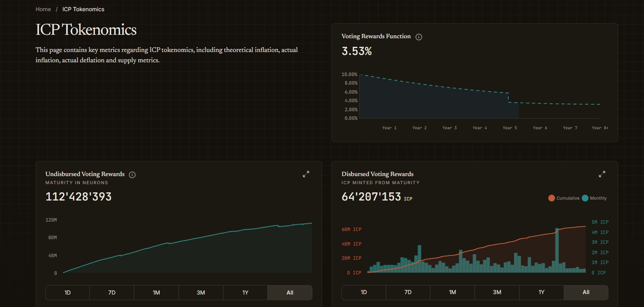Viewport: 644px width, 307px height.
Task: Go to Home via breadcrumb link
Action: (43, 9)
